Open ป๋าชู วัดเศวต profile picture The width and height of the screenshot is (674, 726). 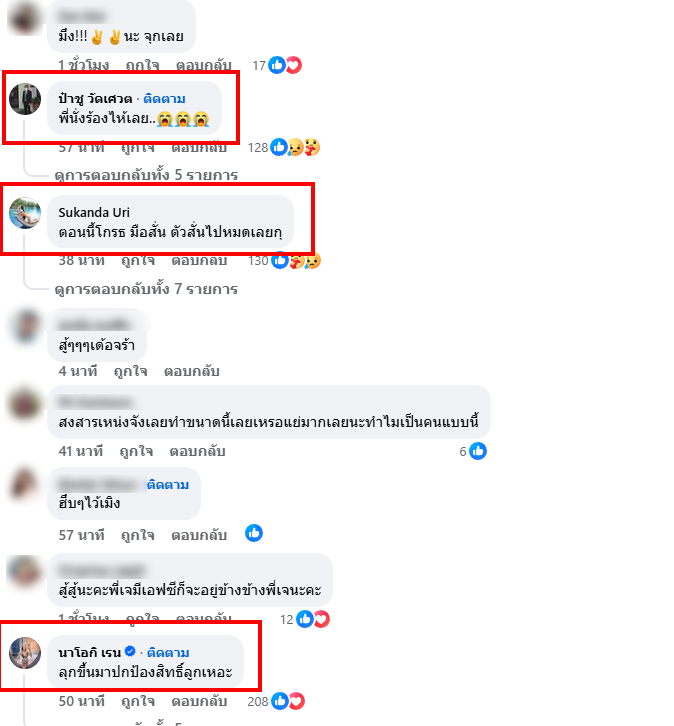point(25,99)
